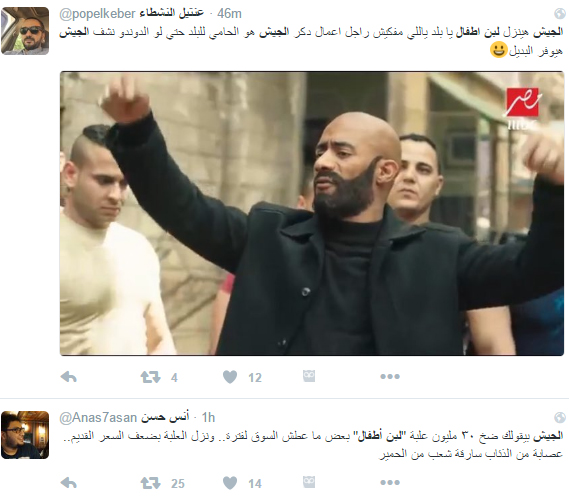The width and height of the screenshot is (569, 502).
Task: Click globe icon on popelkeber tweet
Action: (560, 14)
